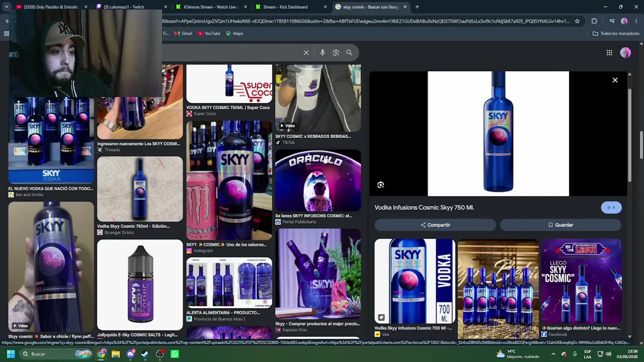
Task: Open the related thumbnail of Skyy bottles on wood
Action: (498, 289)
